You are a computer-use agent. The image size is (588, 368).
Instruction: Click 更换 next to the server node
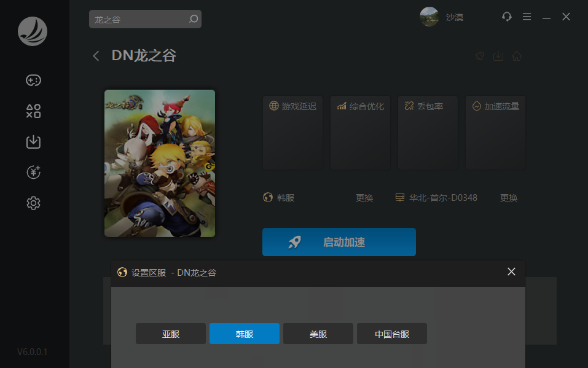(509, 198)
